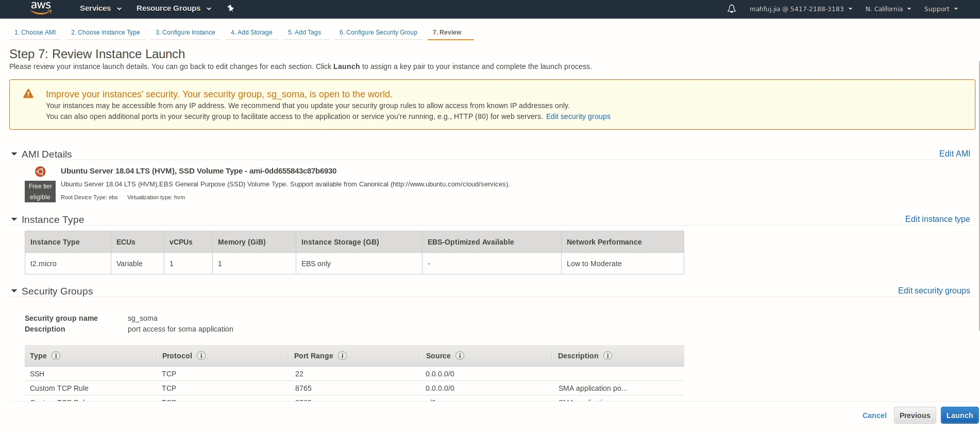
Task: Click info icon next to Description column
Action: click(x=608, y=355)
